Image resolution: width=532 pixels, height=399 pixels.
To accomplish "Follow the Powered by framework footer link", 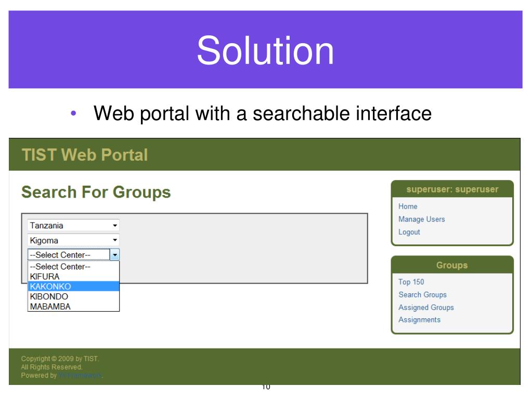I will tap(80, 376).
